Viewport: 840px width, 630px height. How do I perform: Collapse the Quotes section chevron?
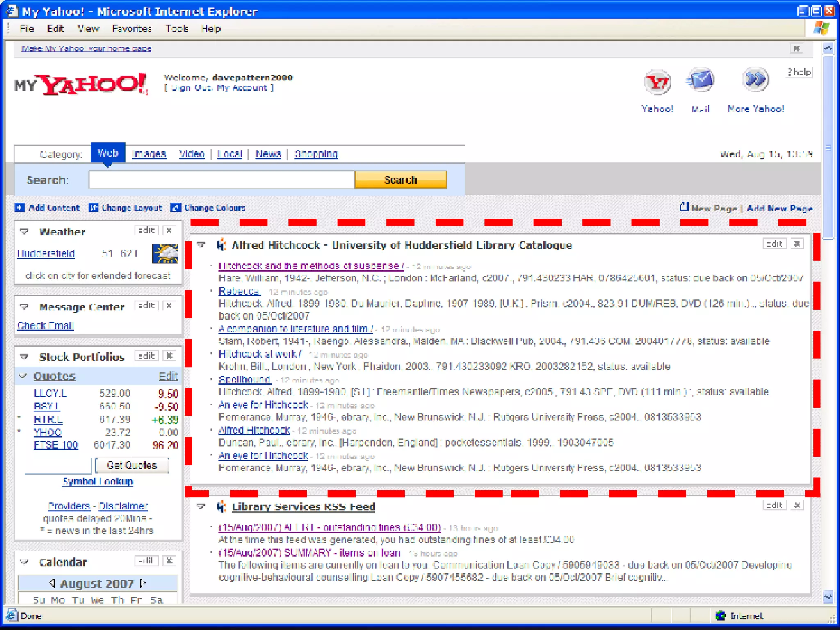tap(23, 376)
